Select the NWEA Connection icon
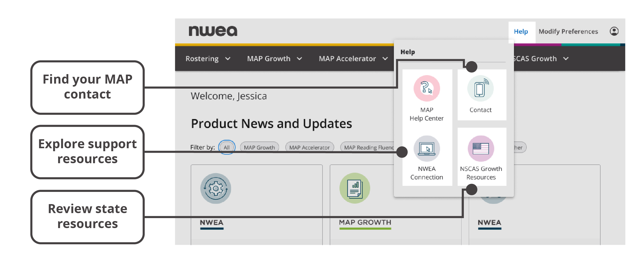 click(x=427, y=148)
